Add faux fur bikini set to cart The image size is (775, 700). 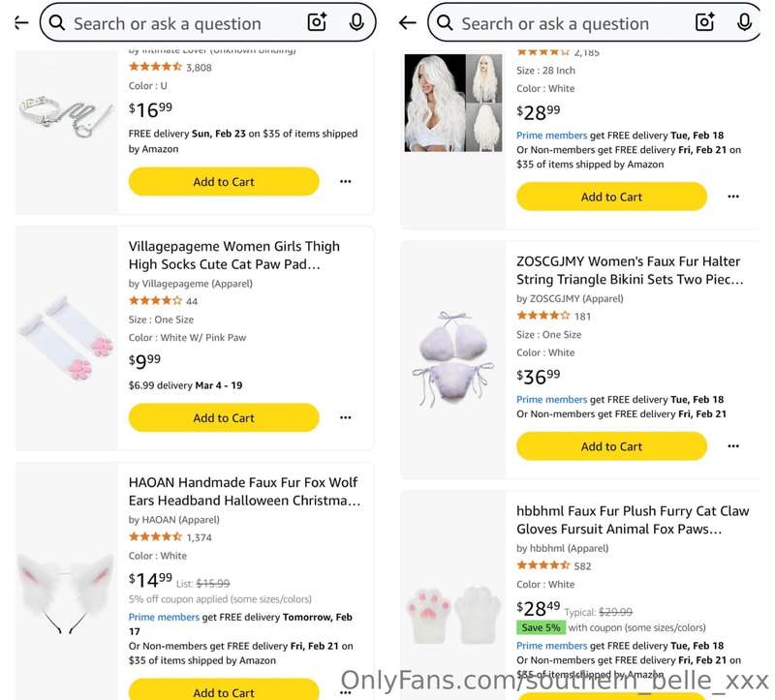[612, 446]
